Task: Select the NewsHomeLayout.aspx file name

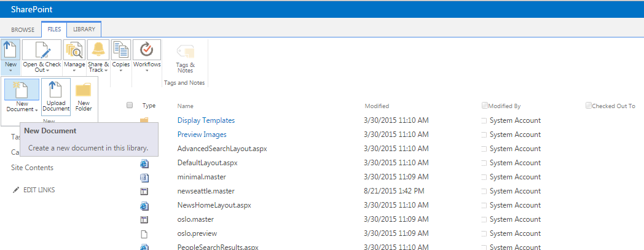Action: pyautogui.click(x=214, y=205)
